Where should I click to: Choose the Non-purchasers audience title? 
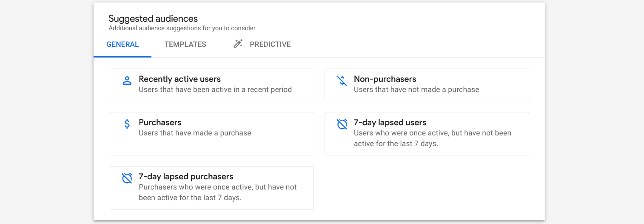[x=385, y=79]
